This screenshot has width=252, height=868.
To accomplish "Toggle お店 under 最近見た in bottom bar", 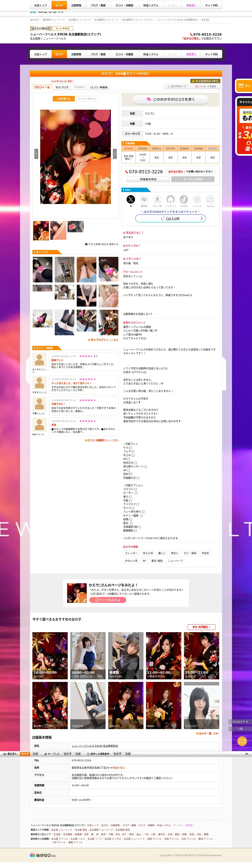I will click(x=35, y=754).
